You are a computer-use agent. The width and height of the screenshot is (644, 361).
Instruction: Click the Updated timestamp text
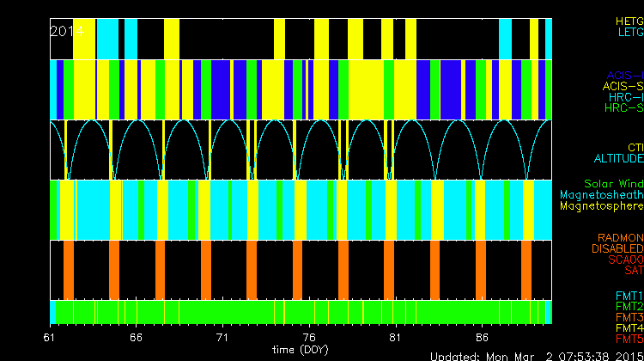click(x=536, y=355)
